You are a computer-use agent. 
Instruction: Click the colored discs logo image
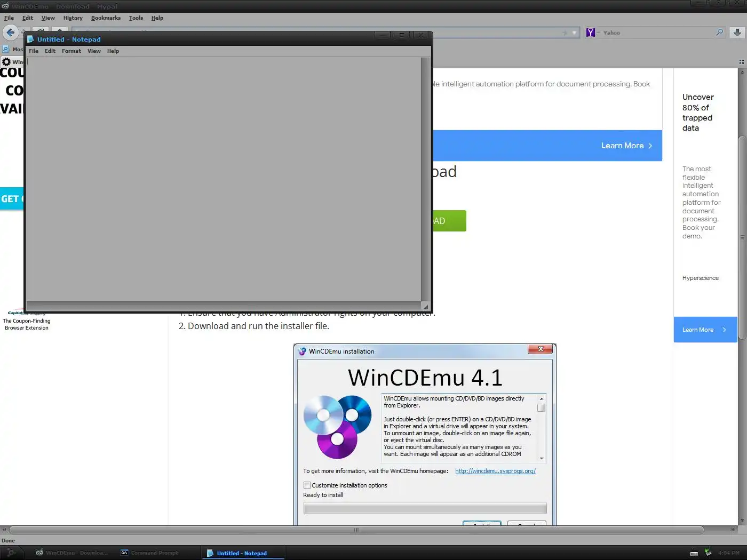tap(337, 427)
